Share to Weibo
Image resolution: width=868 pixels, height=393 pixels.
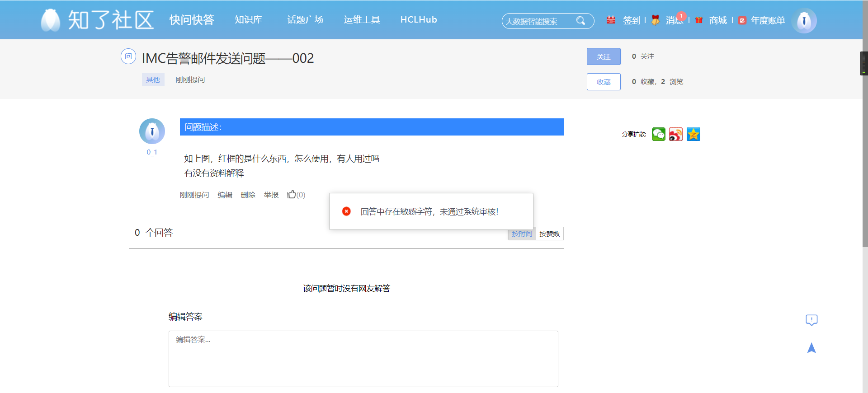click(676, 134)
